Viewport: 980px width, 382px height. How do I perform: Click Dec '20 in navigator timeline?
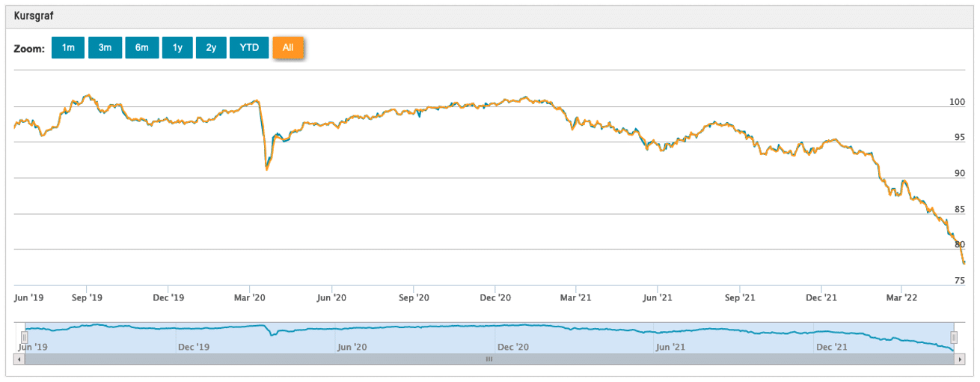click(513, 347)
